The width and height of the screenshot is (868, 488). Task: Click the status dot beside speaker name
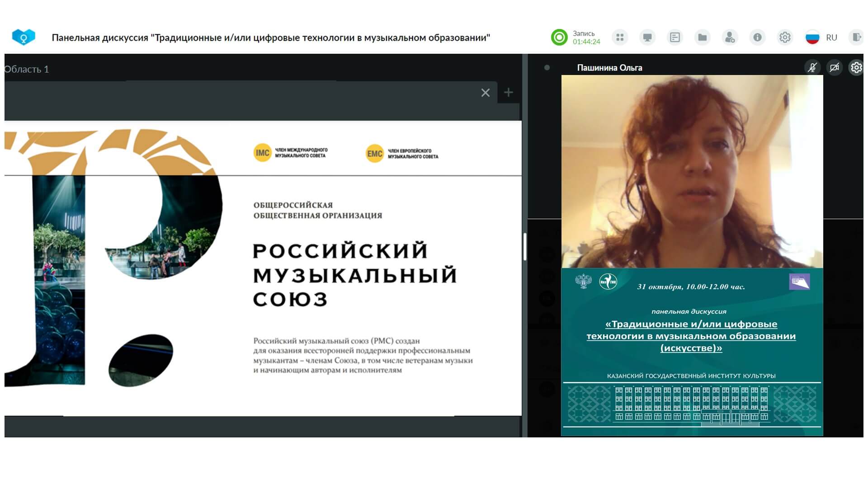547,68
